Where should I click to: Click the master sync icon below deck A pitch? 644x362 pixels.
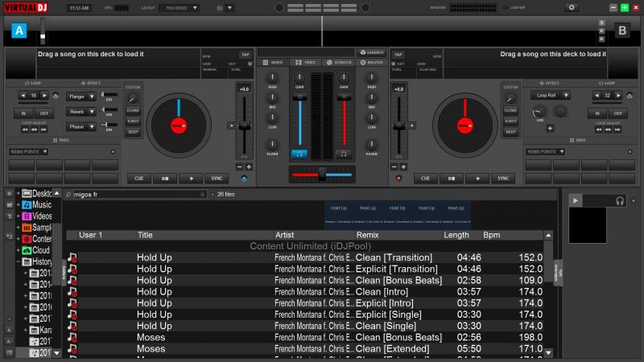(x=244, y=179)
